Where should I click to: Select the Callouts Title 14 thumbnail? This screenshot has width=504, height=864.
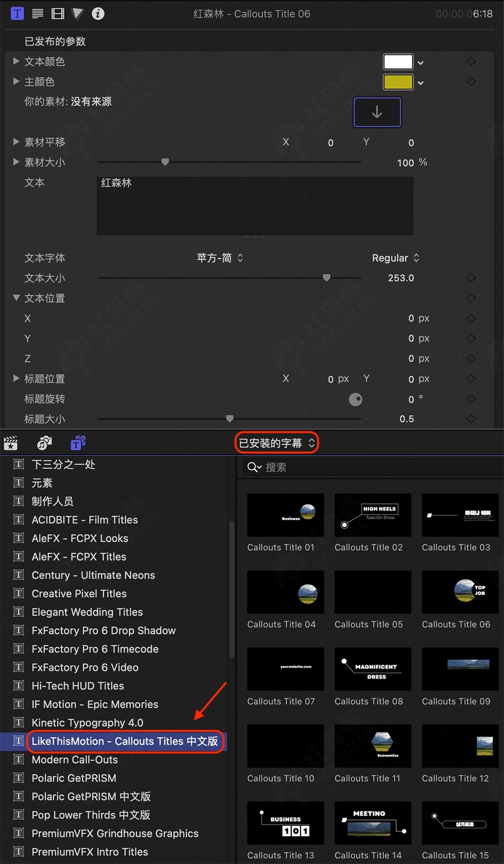(373, 823)
